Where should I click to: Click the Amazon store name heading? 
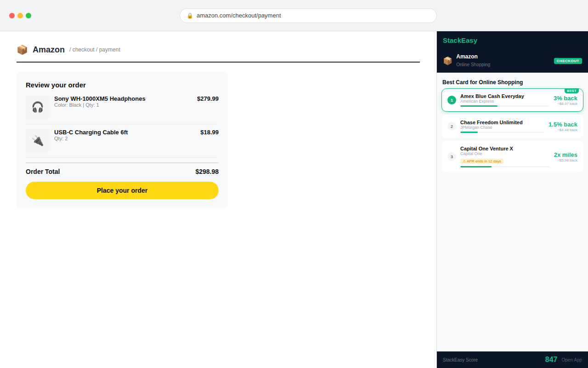49,50
